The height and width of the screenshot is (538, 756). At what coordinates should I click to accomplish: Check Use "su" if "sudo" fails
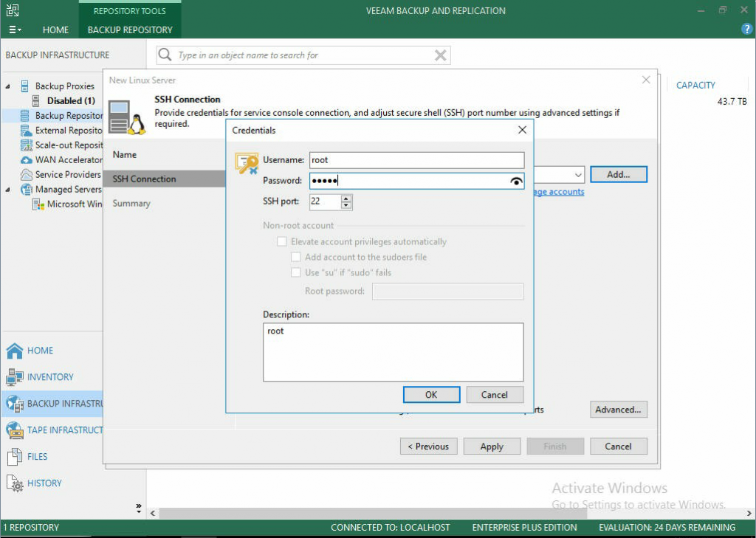295,272
